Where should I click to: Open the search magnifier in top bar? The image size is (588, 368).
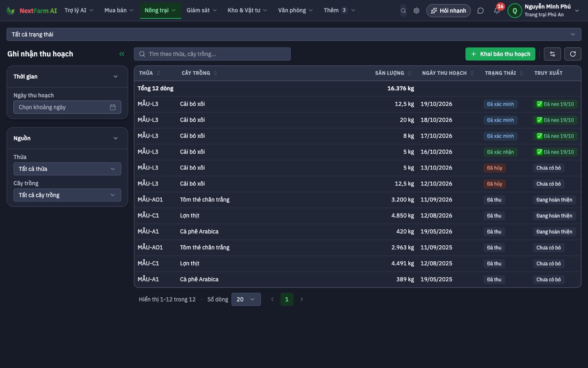pos(403,11)
